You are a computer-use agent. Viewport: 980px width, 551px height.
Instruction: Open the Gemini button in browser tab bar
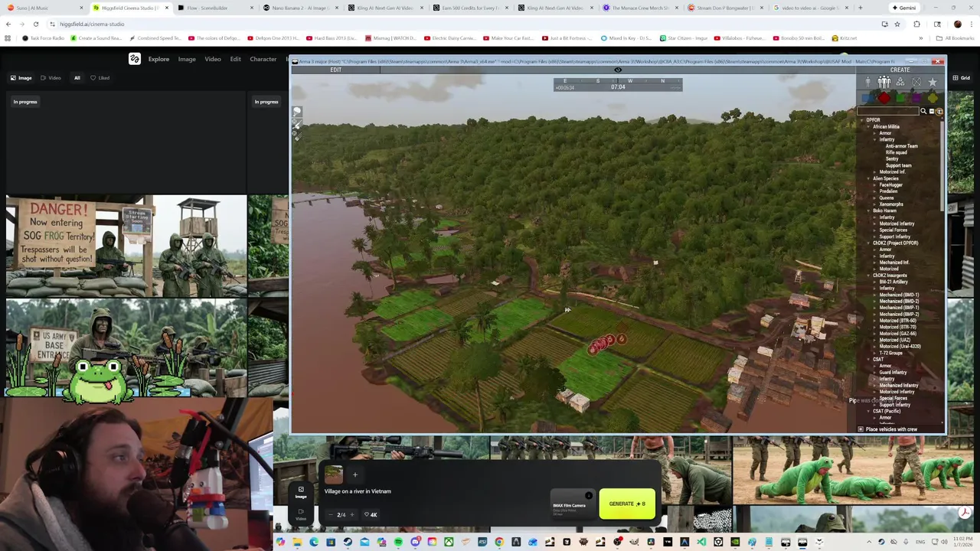coord(903,8)
